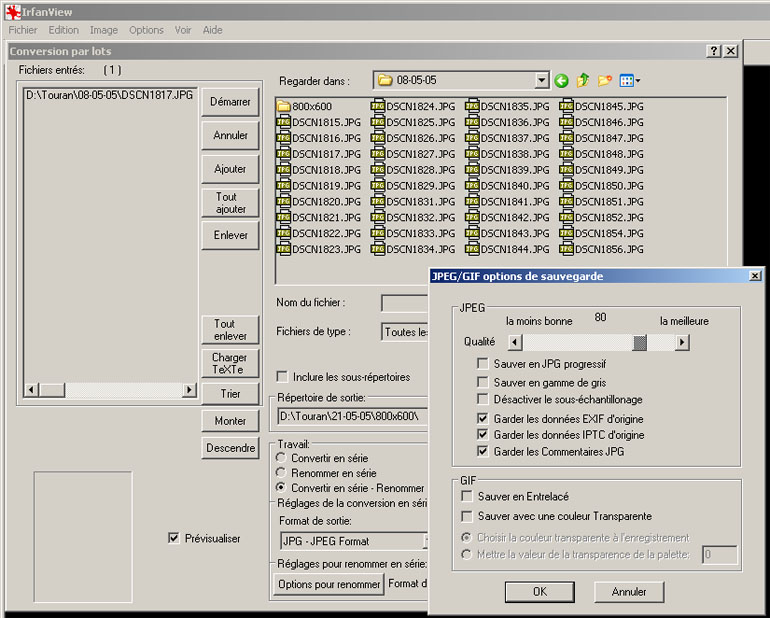Select the Renommer en série radio option
Viewport: 770px width, 618px height.
click(x=281, y=473)
